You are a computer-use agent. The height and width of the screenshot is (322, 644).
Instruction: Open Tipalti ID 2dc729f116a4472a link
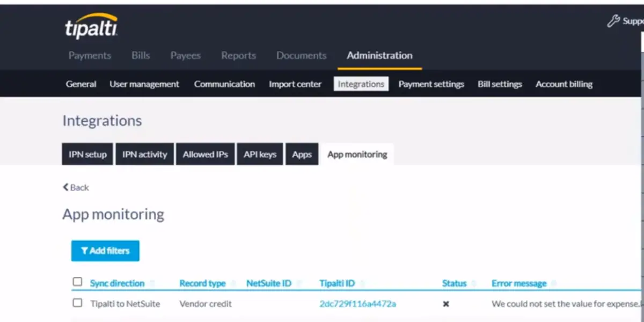[357, 304]
